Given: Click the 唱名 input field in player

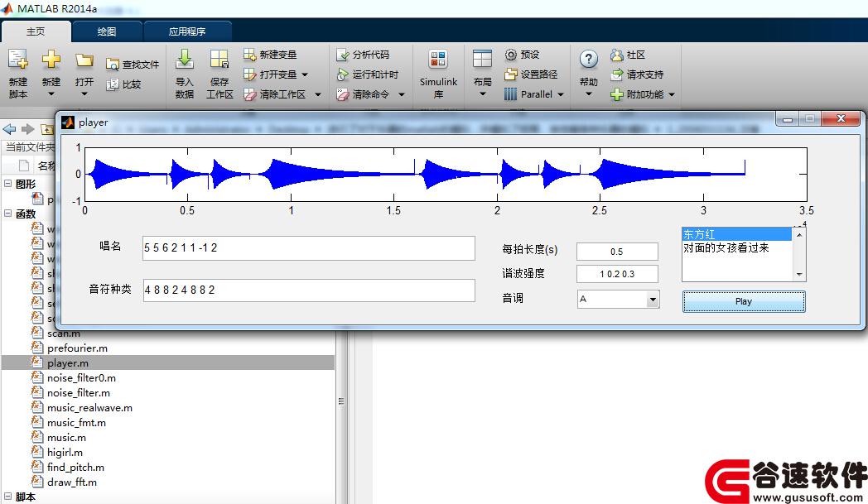Looking at the screenshot, I should pyautogui.click(x=308, y=247).
